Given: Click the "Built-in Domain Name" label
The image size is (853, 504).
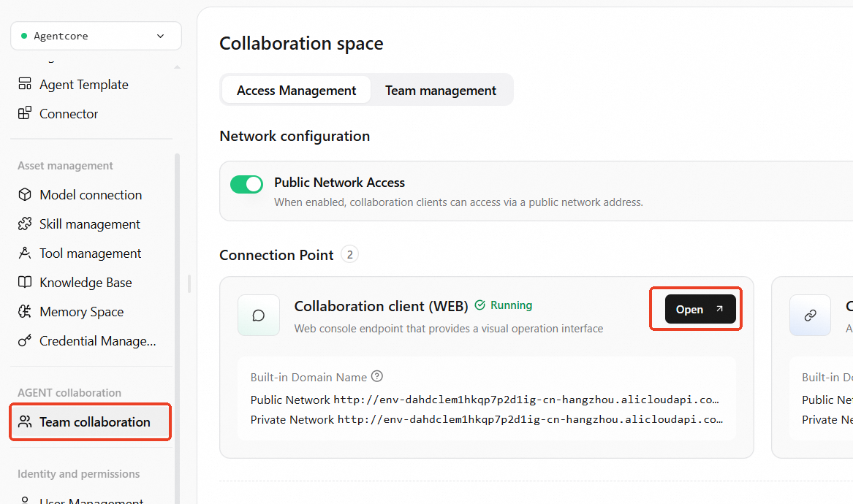Looking at the screenshot, I should click(x=308, y=377).
